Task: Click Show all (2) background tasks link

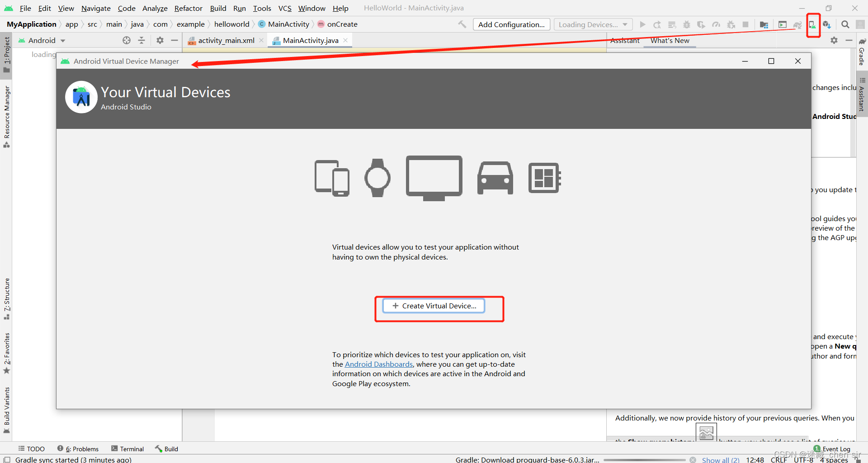Action: pyautogui.click(x=721, y=460)
